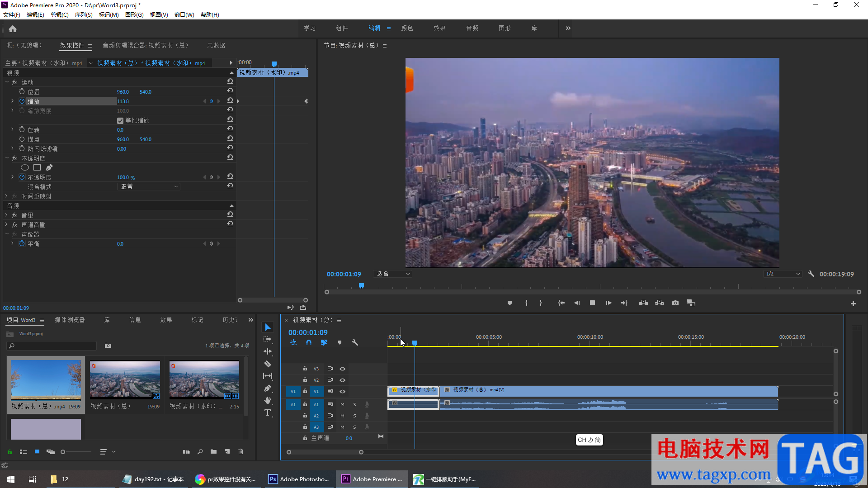This screenshot has width=868, height=488.
Task: Step back one frame
Action: tap(577, 303)
